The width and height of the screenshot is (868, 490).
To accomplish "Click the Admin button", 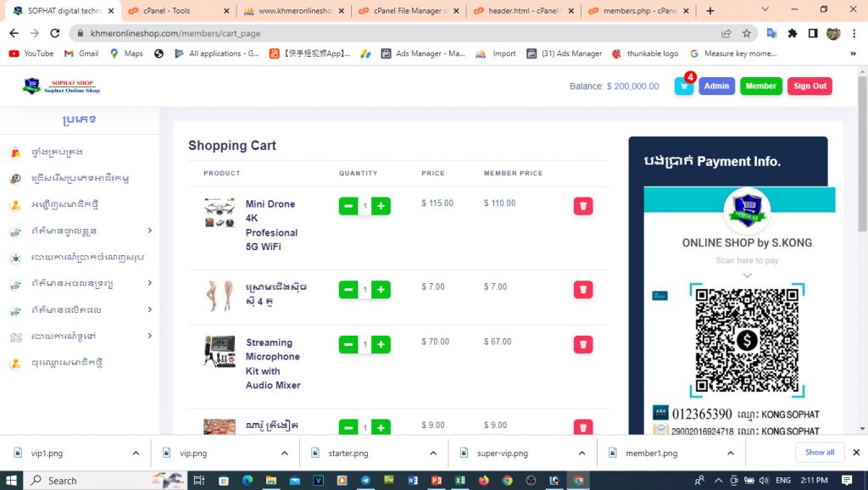I will point(716,86).
